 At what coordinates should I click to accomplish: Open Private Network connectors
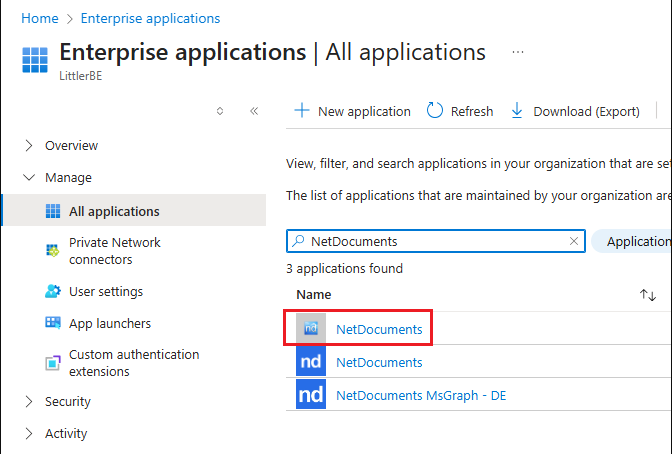[x=114, y=251]
